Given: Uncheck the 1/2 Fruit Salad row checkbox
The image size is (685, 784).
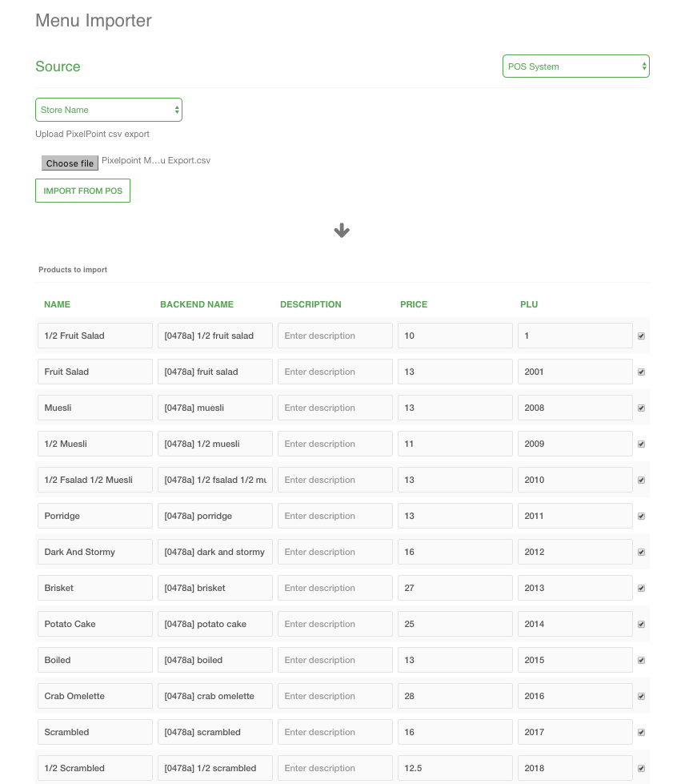Looking at the screenshot, I should (641, 336).
